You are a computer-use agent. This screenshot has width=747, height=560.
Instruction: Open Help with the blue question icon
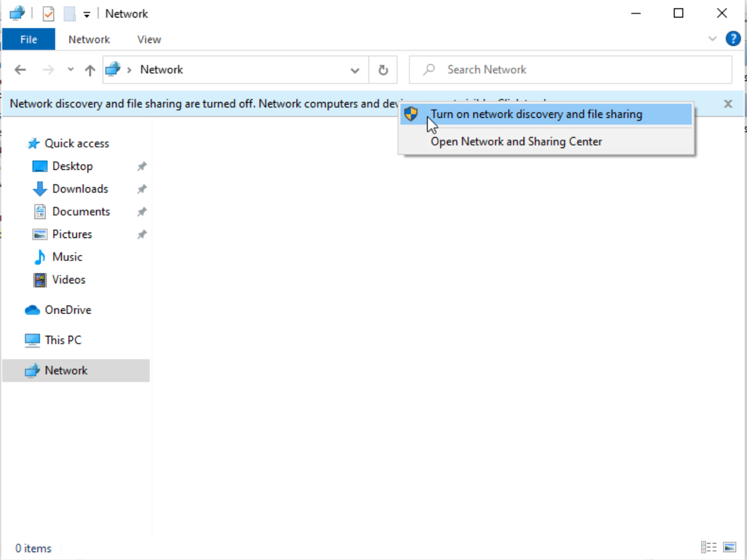[733, 39]
